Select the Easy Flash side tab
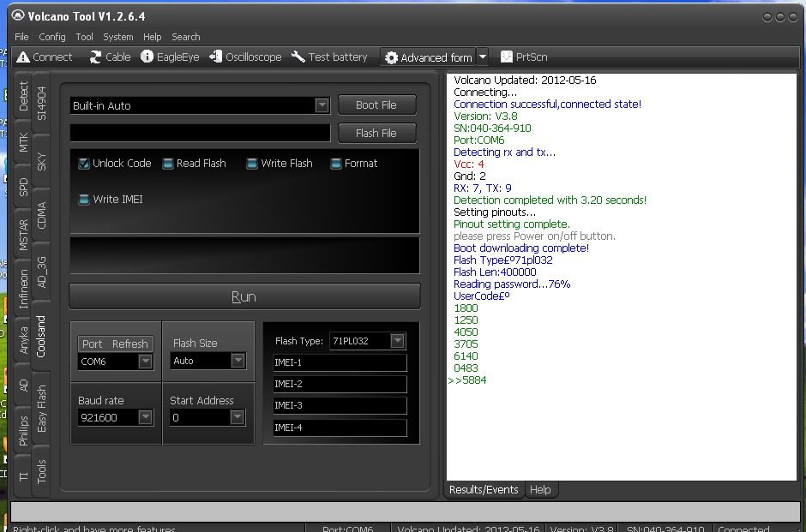Screen dimensions: 806x532 [x=41, y=409]
